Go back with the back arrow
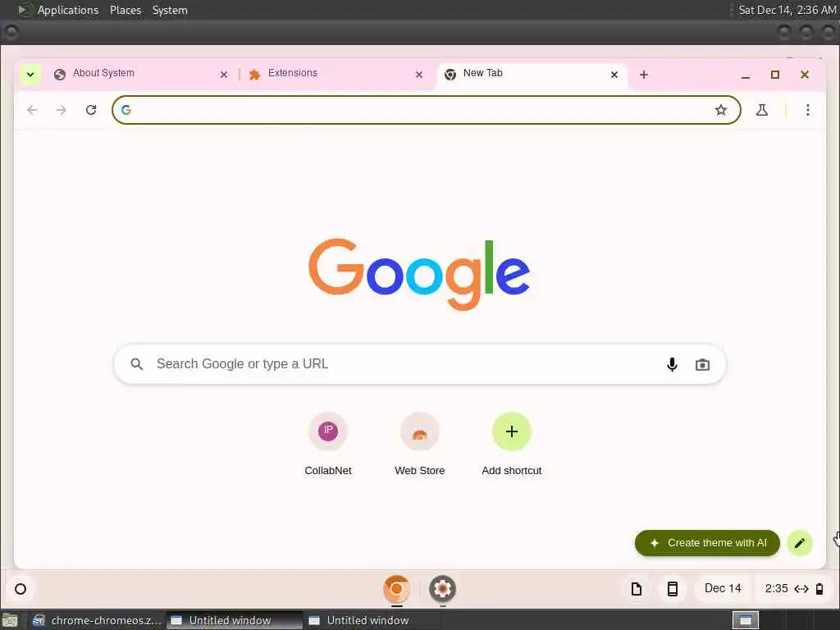 click(x=32, y=110)
